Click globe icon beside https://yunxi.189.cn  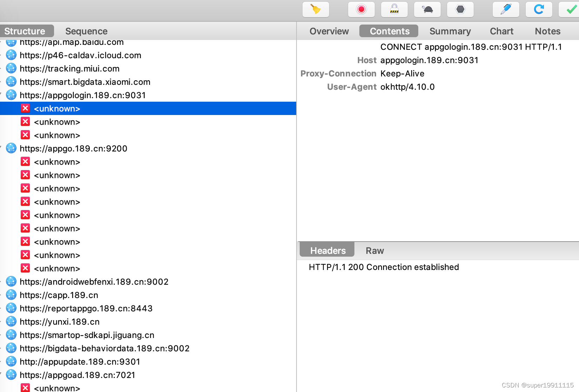coord(11,322)
